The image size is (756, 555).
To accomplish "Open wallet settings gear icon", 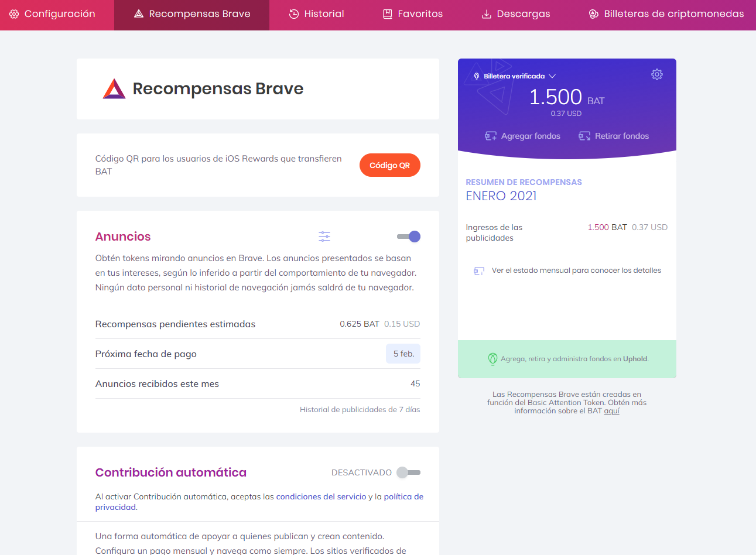I will coord(657,74).
